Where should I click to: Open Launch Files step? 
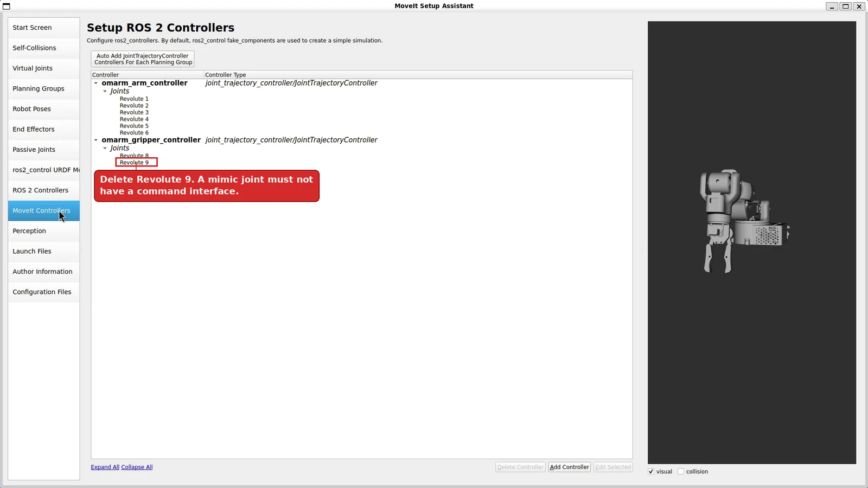[44, 251]
